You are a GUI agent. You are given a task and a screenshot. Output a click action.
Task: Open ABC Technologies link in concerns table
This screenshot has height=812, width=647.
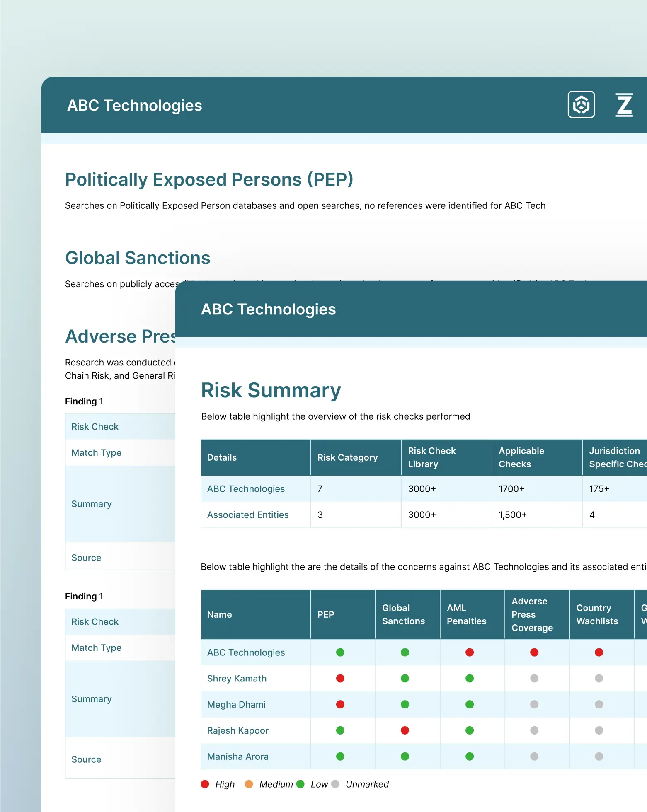(246, 652)
